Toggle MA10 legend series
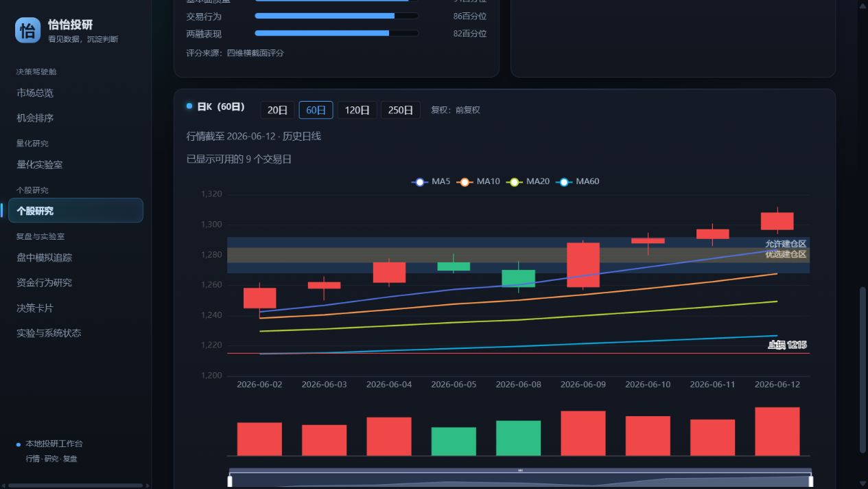Viewport: 868px width, 489px height. pos(478,182)
